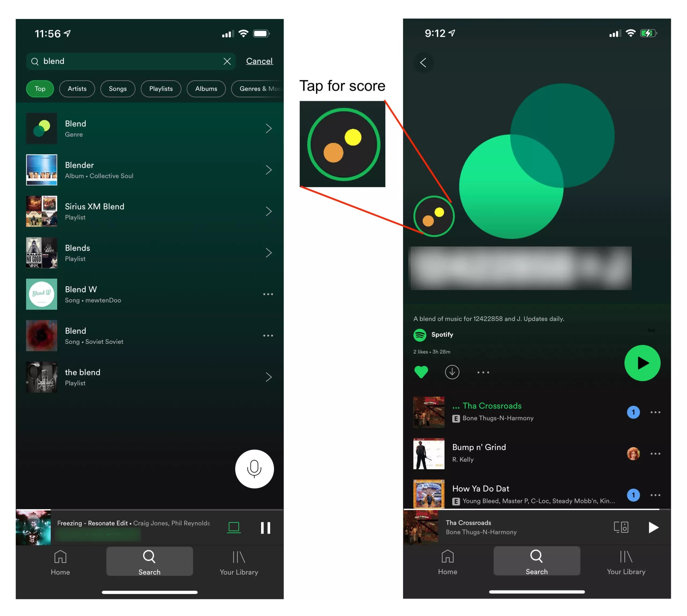This screenshot has height=616, width=687.
Task: Select the Artists filter chip in search
Action: click(77, 89)
